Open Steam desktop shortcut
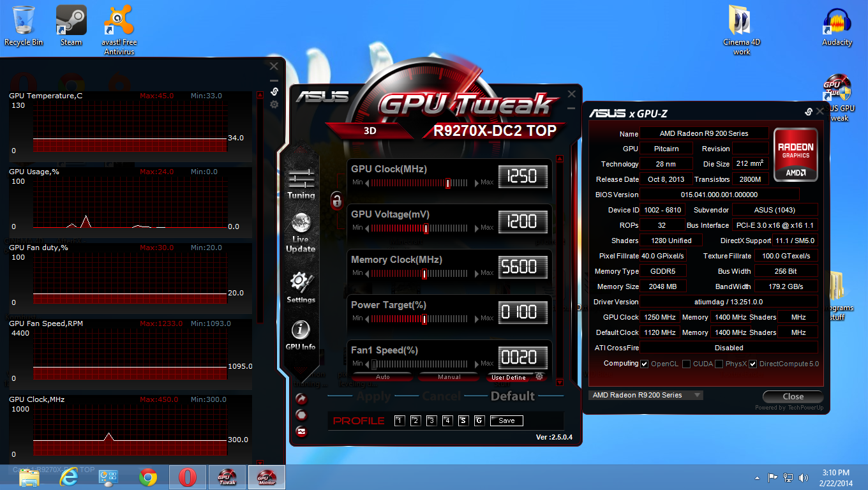868x490 pixels. (71, 26)
